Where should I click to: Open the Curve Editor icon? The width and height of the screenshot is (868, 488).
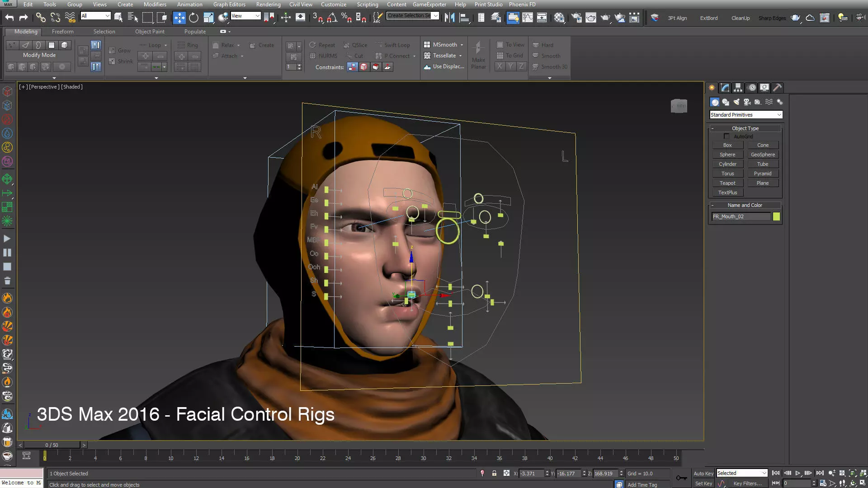tap(527, 18)
